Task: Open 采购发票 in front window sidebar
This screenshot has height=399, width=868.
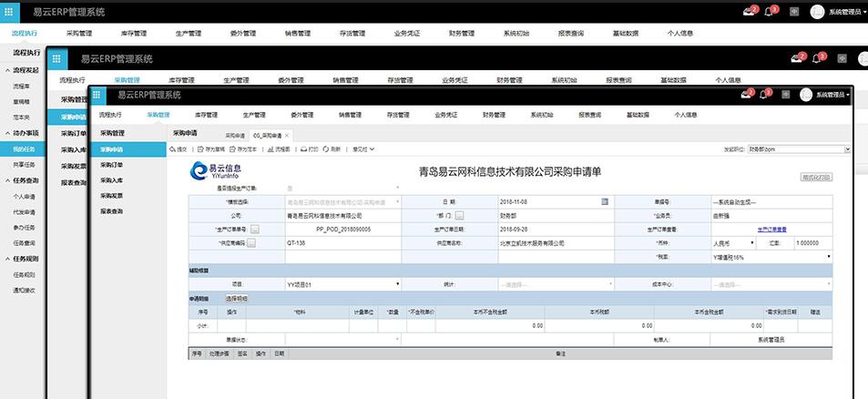Action: 112,196
